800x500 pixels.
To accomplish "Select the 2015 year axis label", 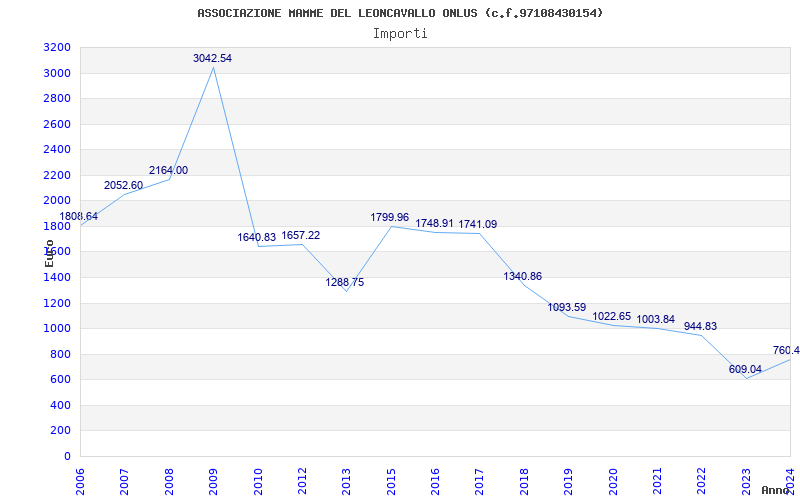I will [391, 482].
